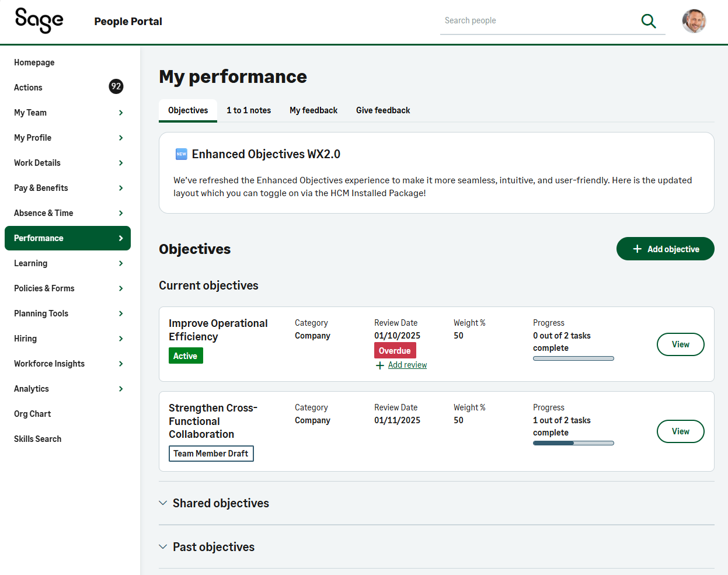Click the NEW badge icon beside Enhanced Objectives

point(182,154)
